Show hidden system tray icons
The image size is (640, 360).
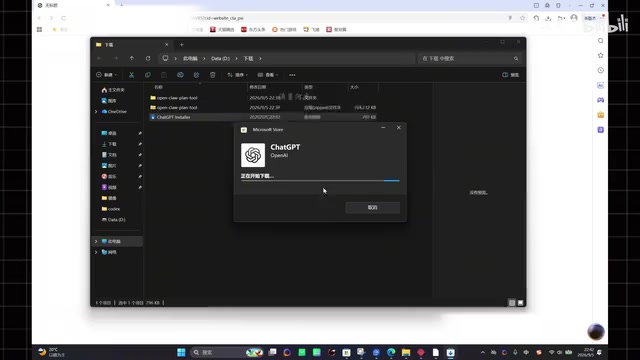(x=482, y=352)
